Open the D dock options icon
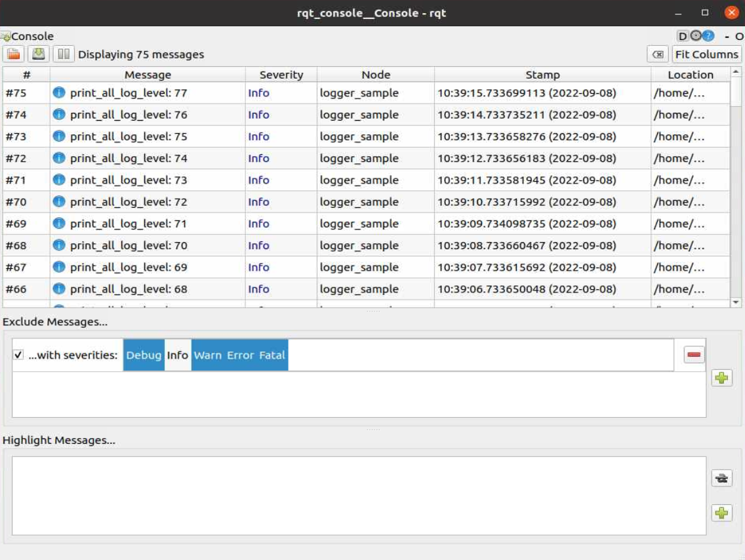 click(682, 36)
